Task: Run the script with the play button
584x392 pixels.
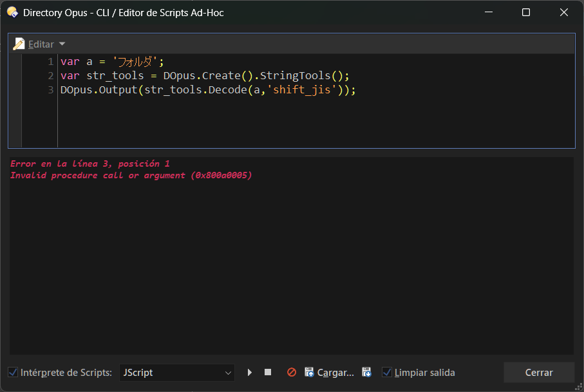Action: pos(250,372)
